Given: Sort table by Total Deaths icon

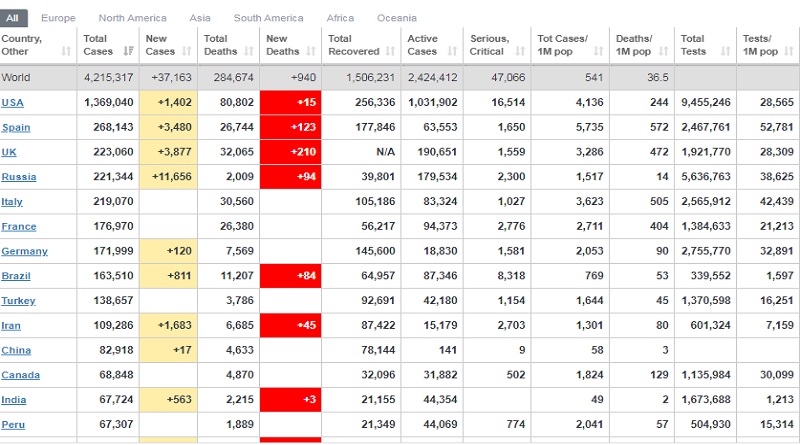Looking at the screenshot, I should pos(249,51).
